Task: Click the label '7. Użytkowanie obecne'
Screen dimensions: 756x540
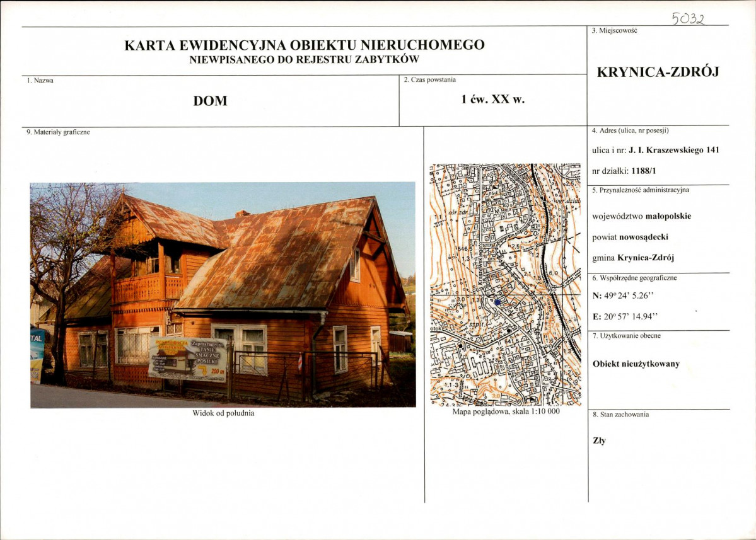Action: coord(626,336)
